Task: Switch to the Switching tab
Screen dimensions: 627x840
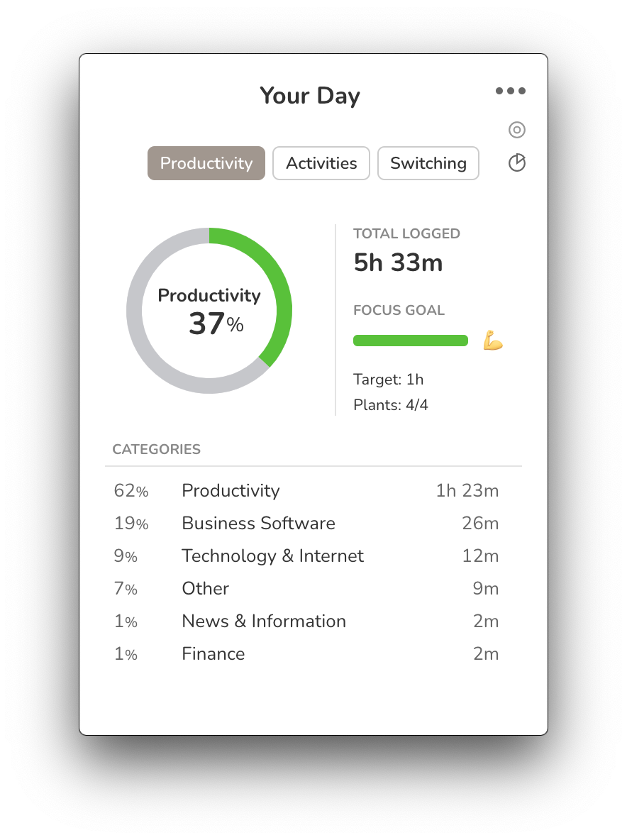Action: (428, 163)
